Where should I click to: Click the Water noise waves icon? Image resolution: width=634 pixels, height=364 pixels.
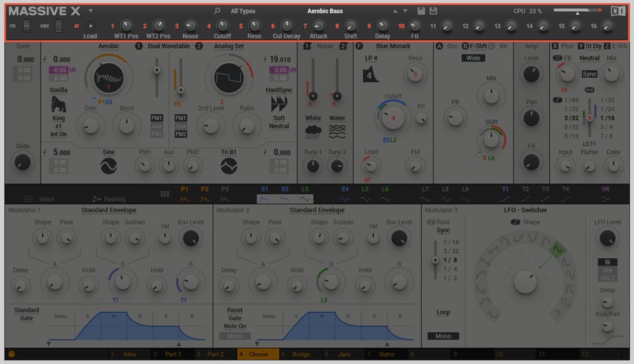point(337,130)
